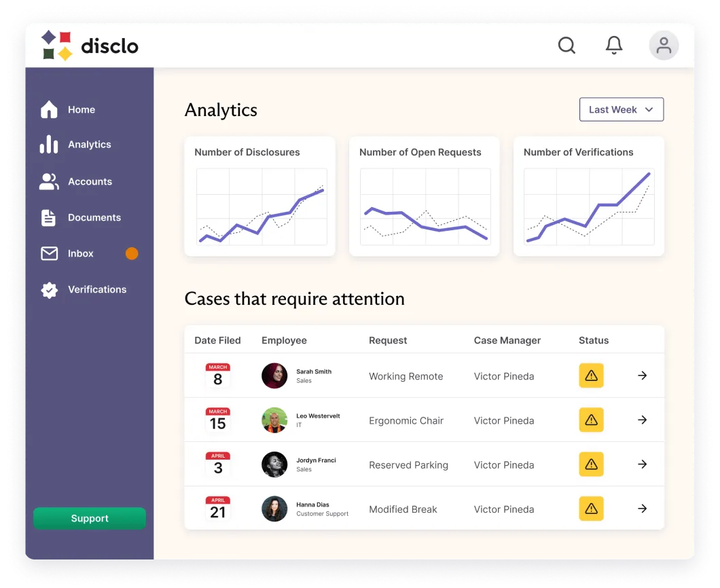
Task: Open the user profile avatar icon
Action: coord(664,45)
